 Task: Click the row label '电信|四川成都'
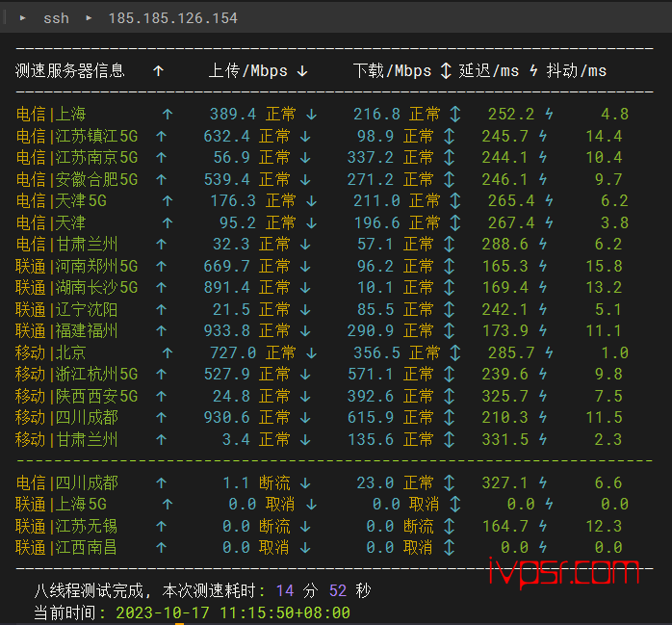pyautogui.click(x=66, y=483)
